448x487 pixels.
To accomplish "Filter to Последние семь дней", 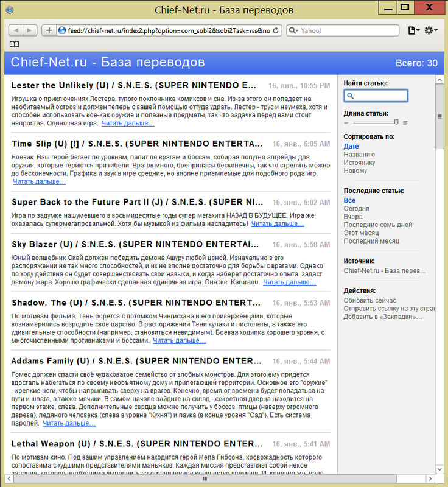I will pos(378,225).
